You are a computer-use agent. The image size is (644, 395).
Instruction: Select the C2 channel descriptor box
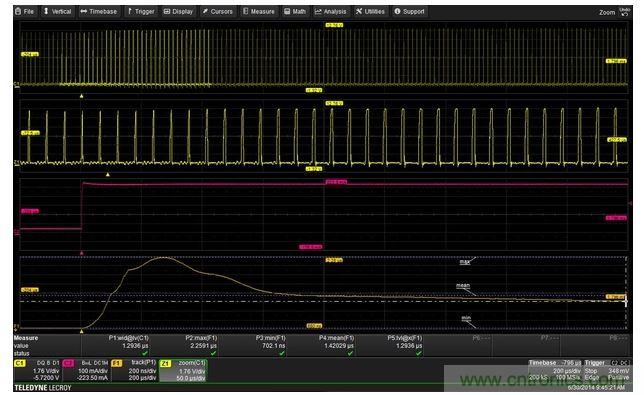pyautogui.click(x=86, y=370)
